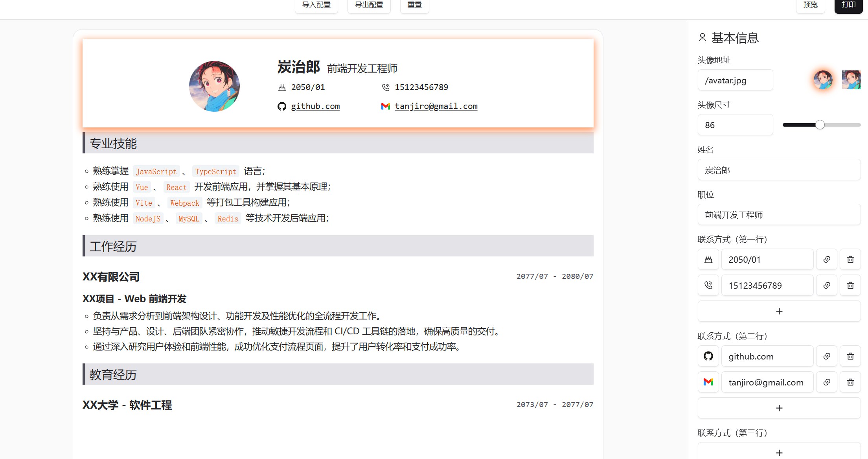Select the square avatar shape
The width and height of the screenshot is (868, 459).
851,80
